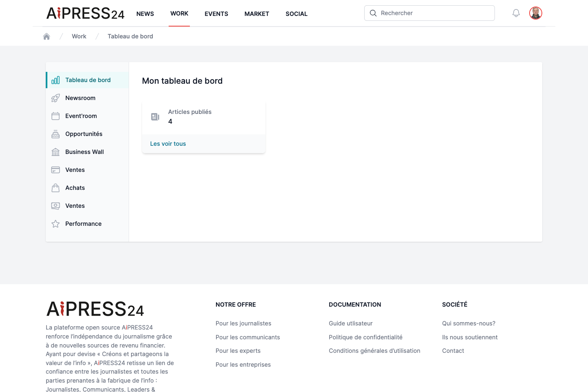Click the NOTRE OFFRE footer heading
The image size is (588, 392).
pos(236,305)
